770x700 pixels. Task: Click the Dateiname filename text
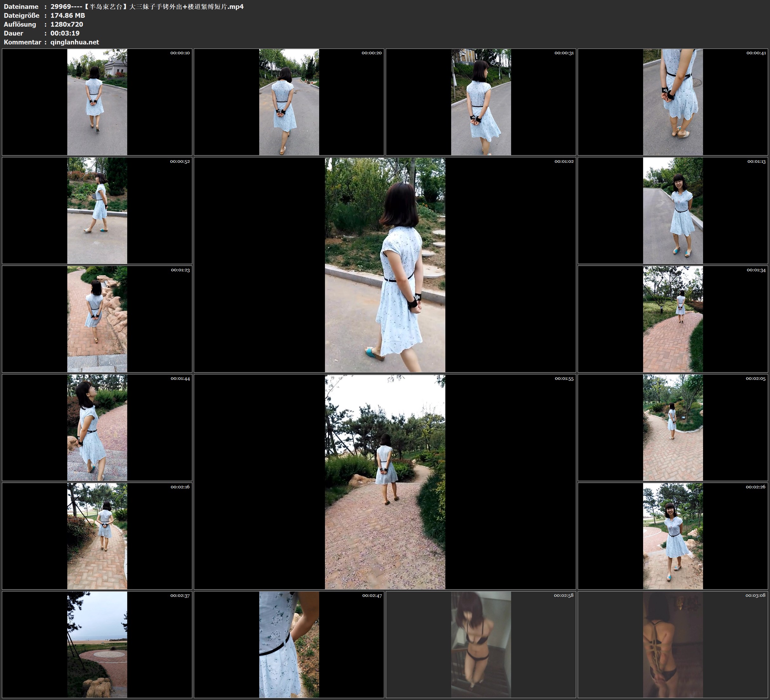point(147,6)
